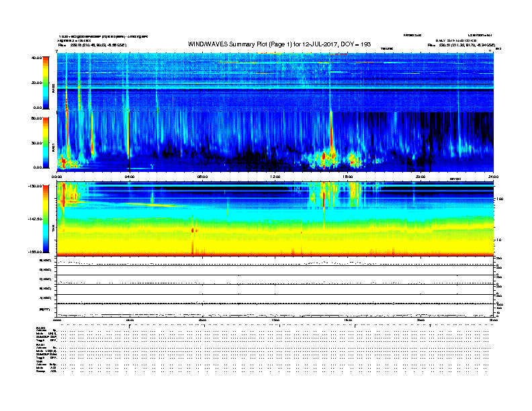Click the RAD1 vertical axis label
The image size is (532, 411).
(x=53, y=147)
